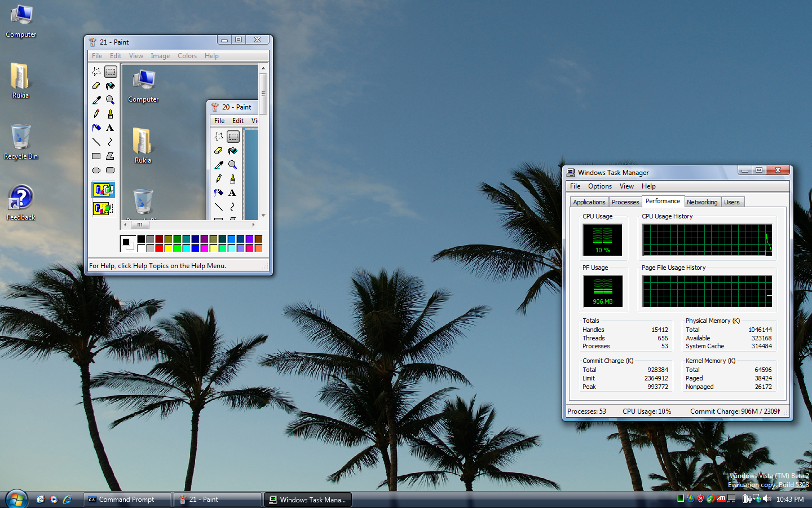Image resolution: width=812 pixels, height=508 pixels.
Task: Open the Windows Start orb
Action: pos(16,500)
